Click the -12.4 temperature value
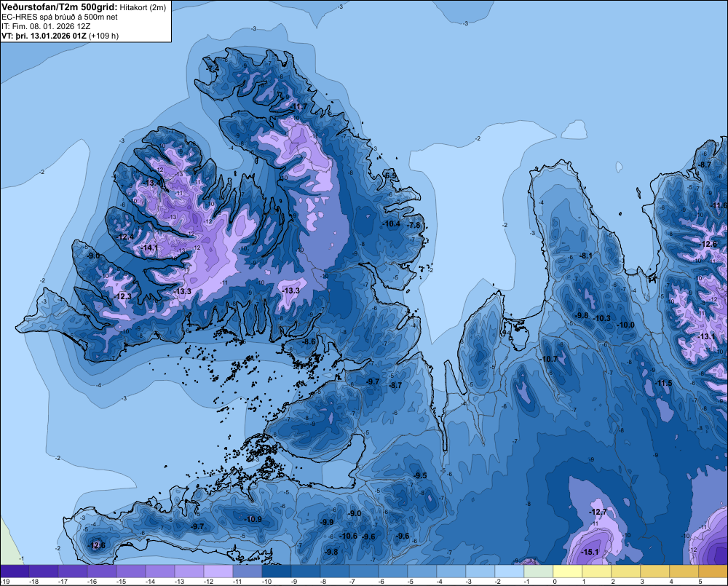Screen dimensions: 728x586 coord(125,237)
